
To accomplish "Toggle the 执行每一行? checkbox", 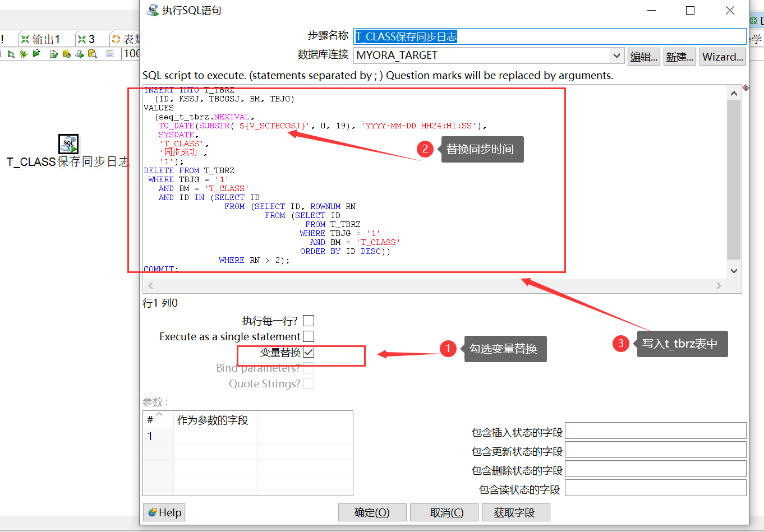I will [309, 321].
